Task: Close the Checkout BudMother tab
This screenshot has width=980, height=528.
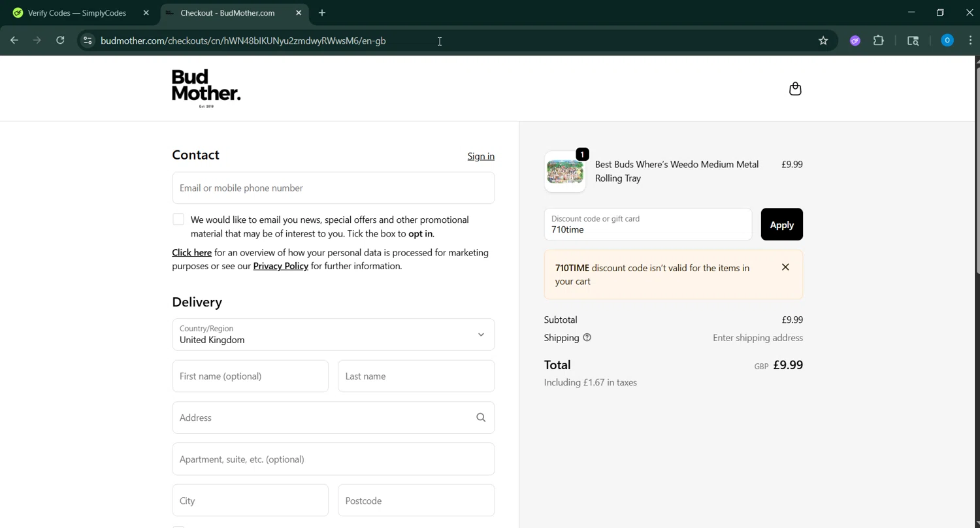Action: click(x=299, y=13)
